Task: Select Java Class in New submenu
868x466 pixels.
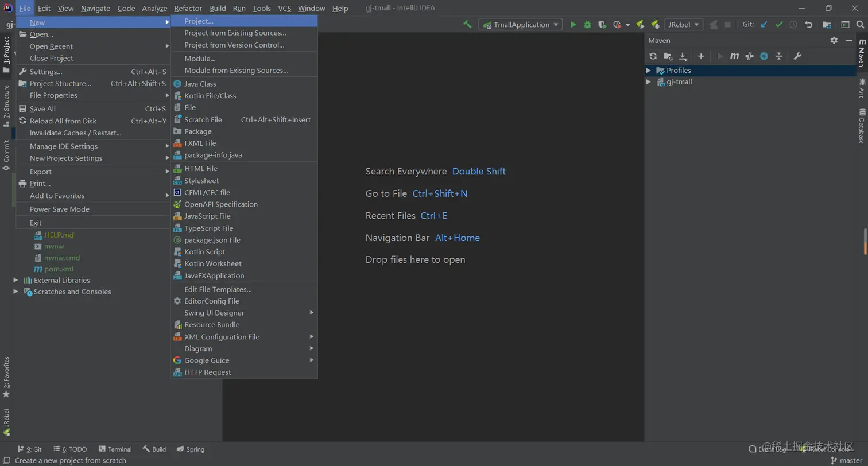Action: [245, 84]
